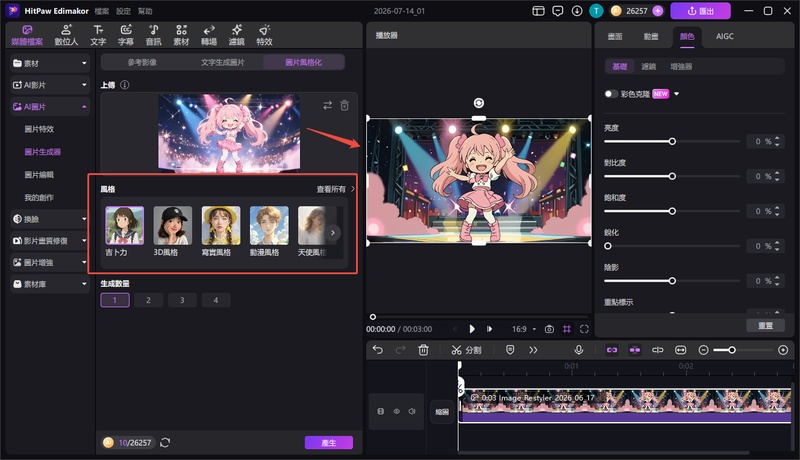
Task: Toggle the timeline link snapping icon
Action: tap(612, 350)
